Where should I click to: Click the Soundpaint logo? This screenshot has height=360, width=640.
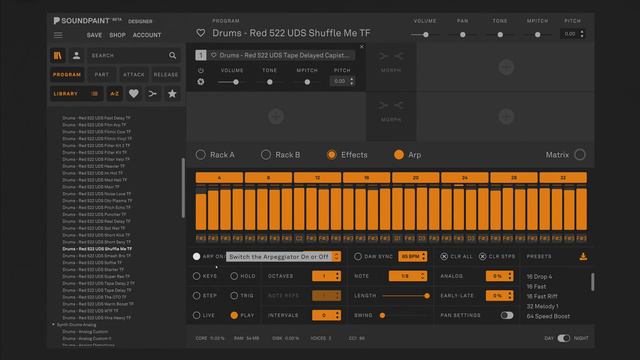(x=82, y=20)
